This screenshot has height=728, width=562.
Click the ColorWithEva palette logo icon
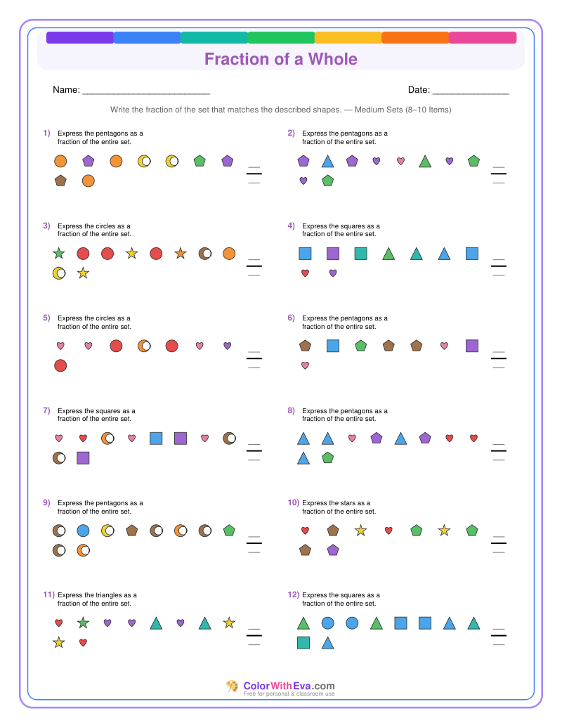[232, 687]
